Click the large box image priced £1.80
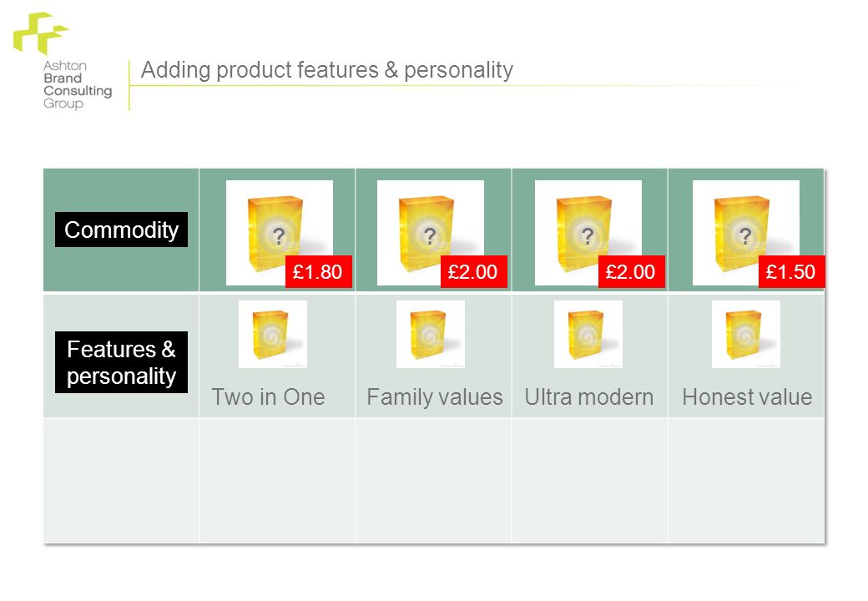The width and height of the screenshot is (868, 601). point(279,232)
